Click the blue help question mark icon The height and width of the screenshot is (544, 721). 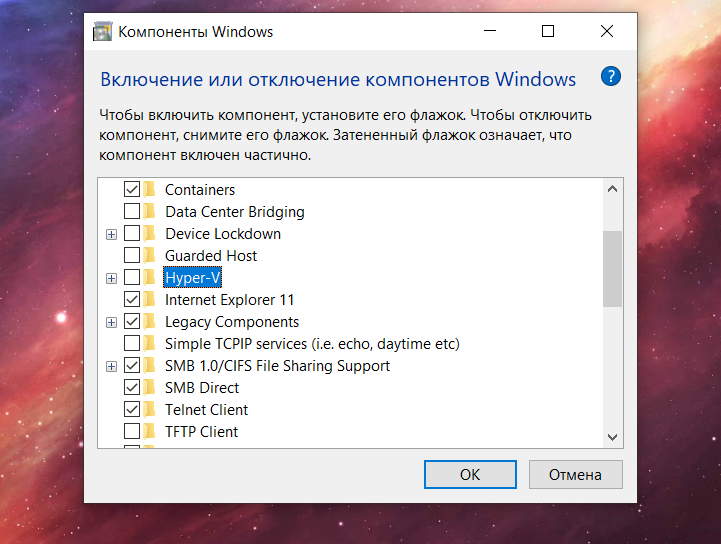click(611, 76)
